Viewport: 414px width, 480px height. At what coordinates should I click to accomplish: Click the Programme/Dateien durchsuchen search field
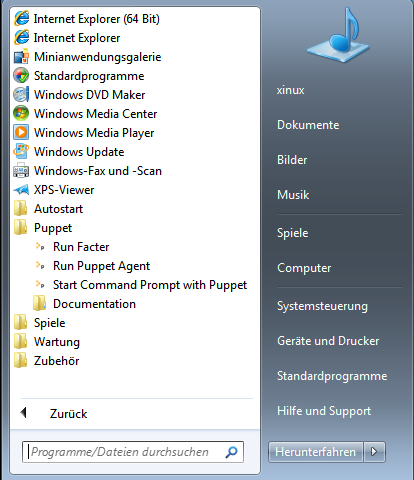(x=133, y=452)
